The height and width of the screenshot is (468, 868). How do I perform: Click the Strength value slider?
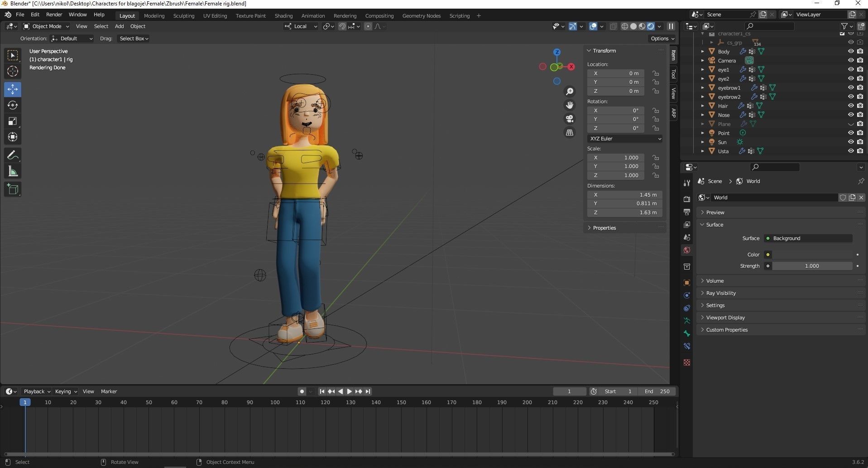click(x=812, y=266)
